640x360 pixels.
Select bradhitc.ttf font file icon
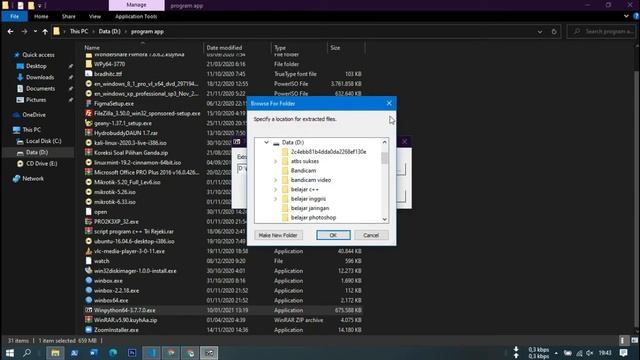click(89, 74)
